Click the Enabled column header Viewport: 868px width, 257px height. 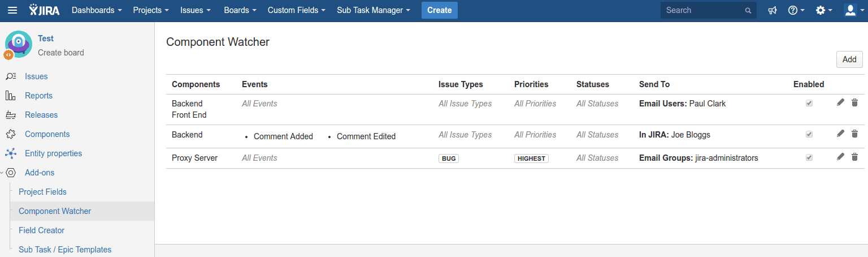point(809,84)
